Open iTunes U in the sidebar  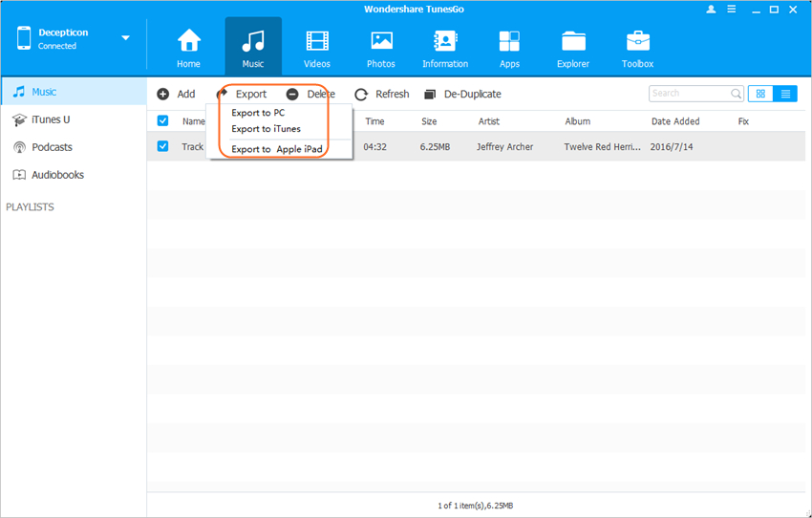click(74, 119)
